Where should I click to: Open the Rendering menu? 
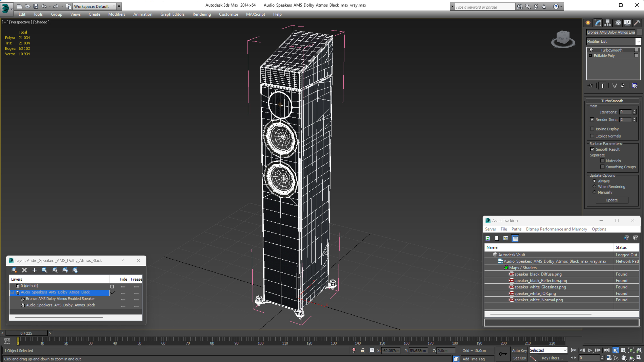point(202,14)
